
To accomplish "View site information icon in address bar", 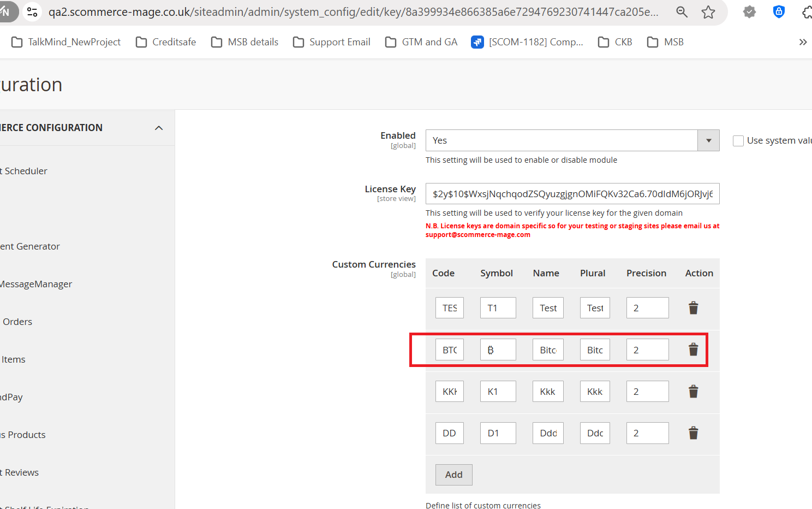I will [x=32, y=12].
